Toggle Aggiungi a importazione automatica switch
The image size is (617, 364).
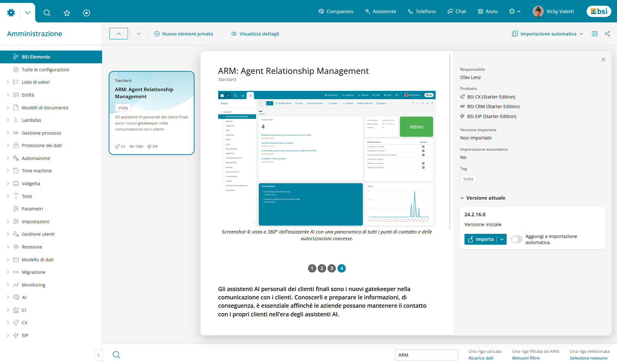(516, 239)
